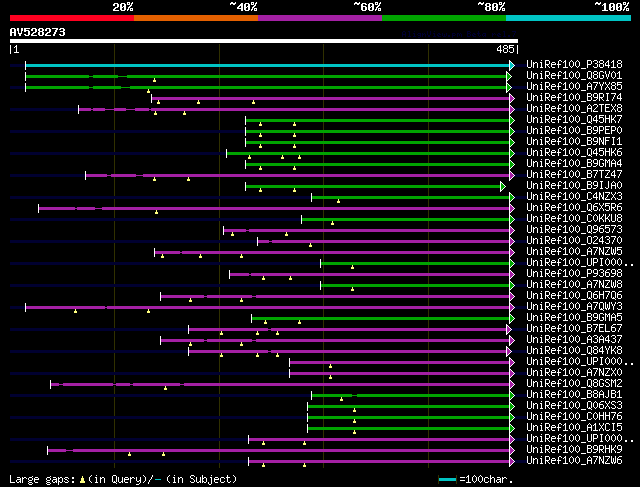The image size is (640, 487).
Task: Select the UniRef100_C4NZX3 label
Action: coord(574,197)
